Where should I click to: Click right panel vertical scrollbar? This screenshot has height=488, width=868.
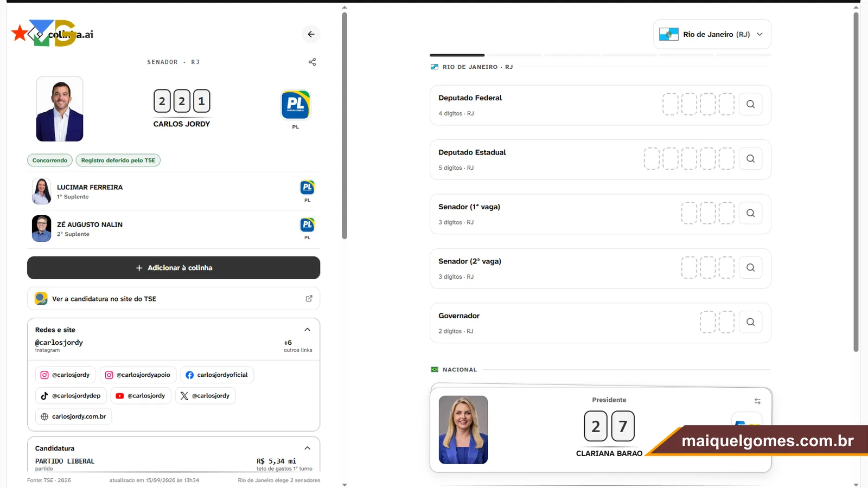[x=856, y=182]
